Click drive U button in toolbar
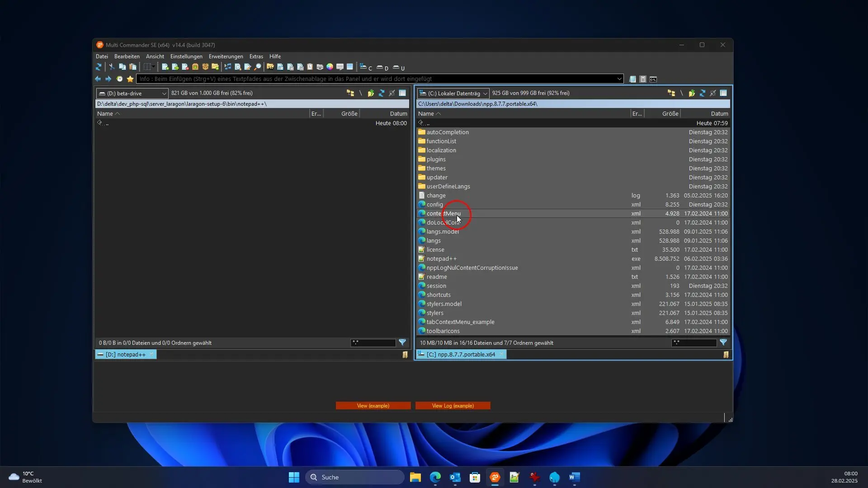 (x=399, y=68)
